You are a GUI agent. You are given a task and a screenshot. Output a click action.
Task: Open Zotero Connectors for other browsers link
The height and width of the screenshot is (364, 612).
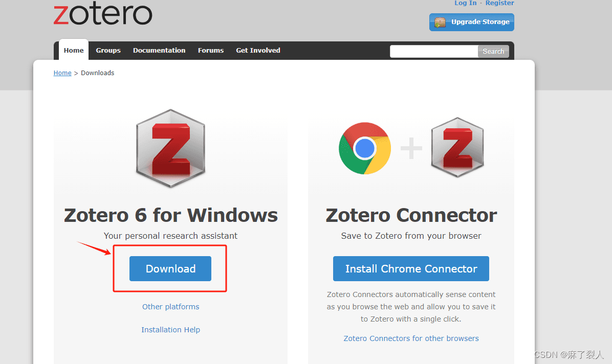[x=411, y=338]
